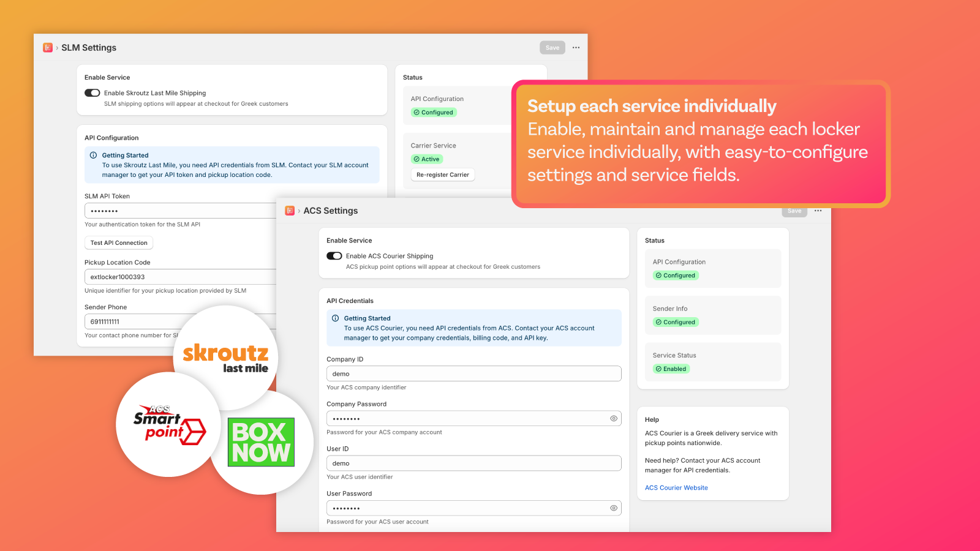The width and height of the screenshot is (980, 551).
Task: Click 'Your authentication token for the SLM API' text
Action: (x=142, y=225)
